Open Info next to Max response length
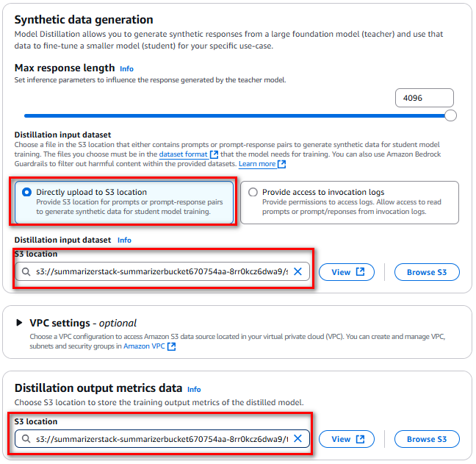This screenshot has height=464, width=476. coord(126,69)
